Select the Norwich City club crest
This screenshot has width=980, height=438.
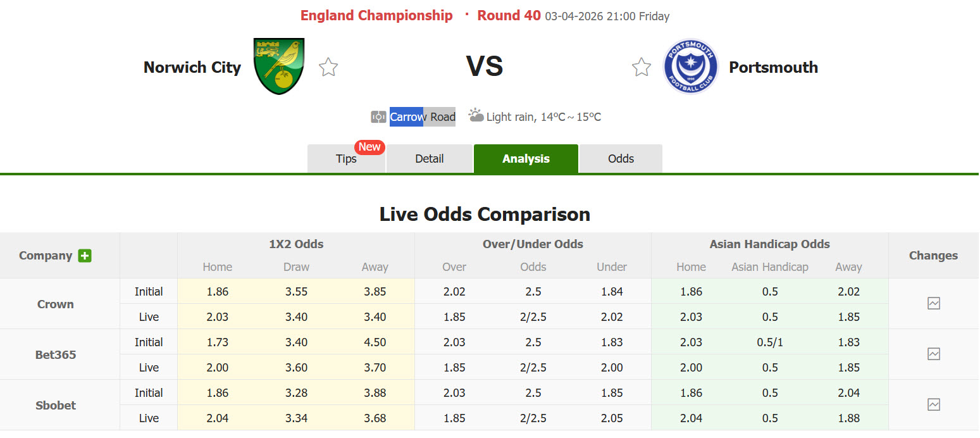tap(278, 66)
